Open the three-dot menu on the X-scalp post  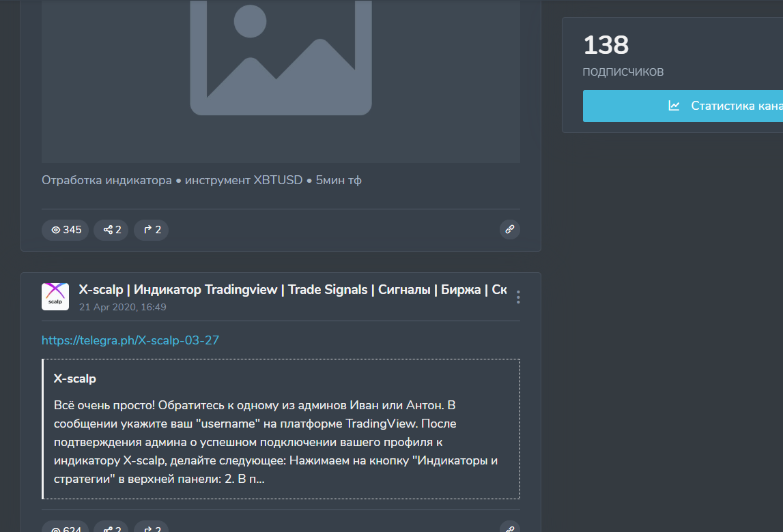pyautogui.click(x=517, y=296)
